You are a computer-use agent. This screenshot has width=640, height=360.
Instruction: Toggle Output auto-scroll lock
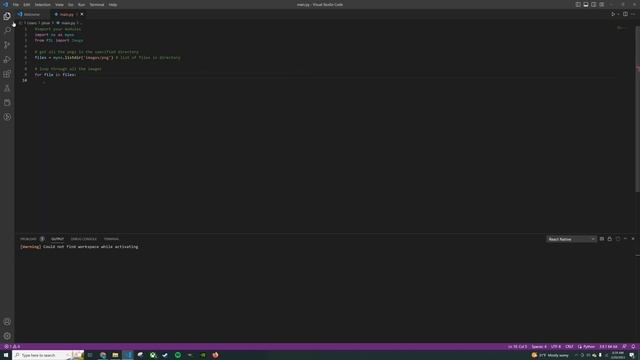609,239
